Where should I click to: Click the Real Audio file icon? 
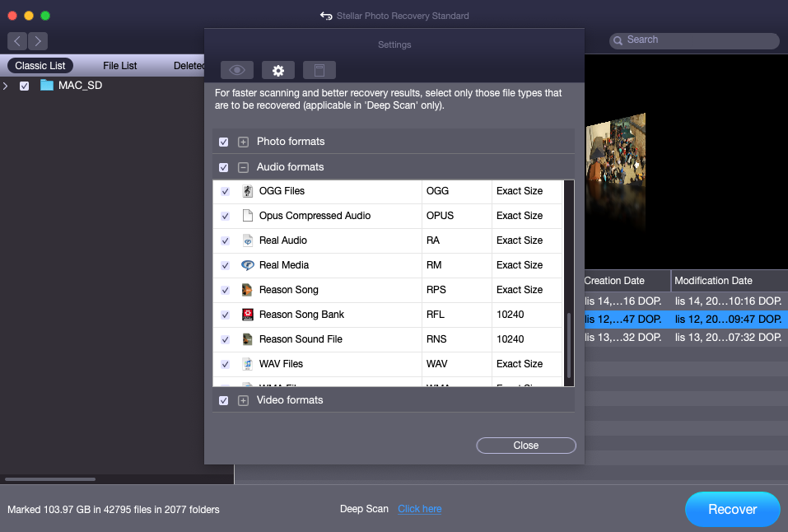coord(247,240)
